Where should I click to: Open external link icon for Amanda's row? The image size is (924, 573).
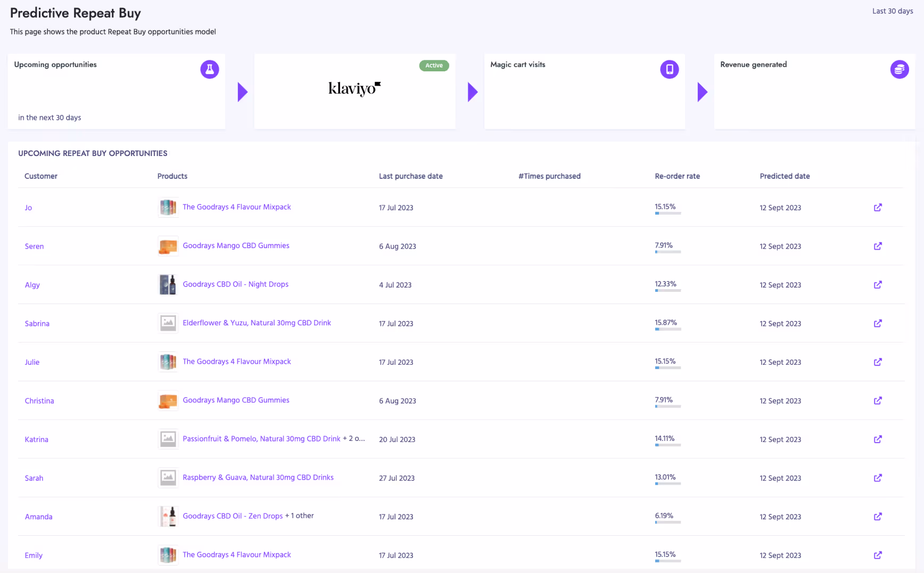(878, 516)
